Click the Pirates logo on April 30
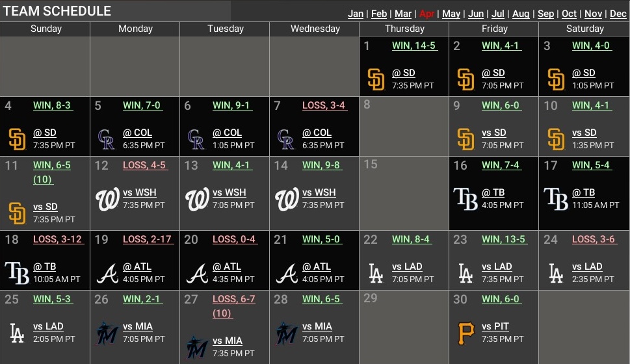The image size is (630, 364). [466, 333]
